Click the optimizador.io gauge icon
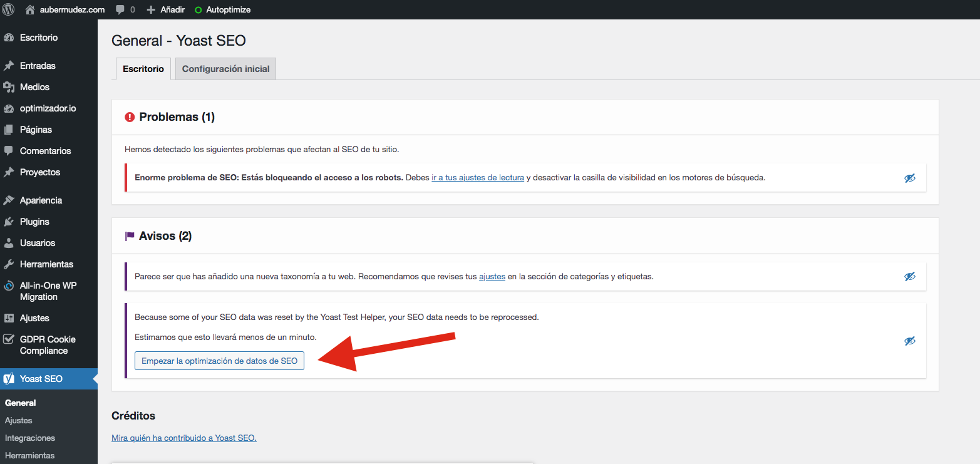980x464 pixels. 9,108
